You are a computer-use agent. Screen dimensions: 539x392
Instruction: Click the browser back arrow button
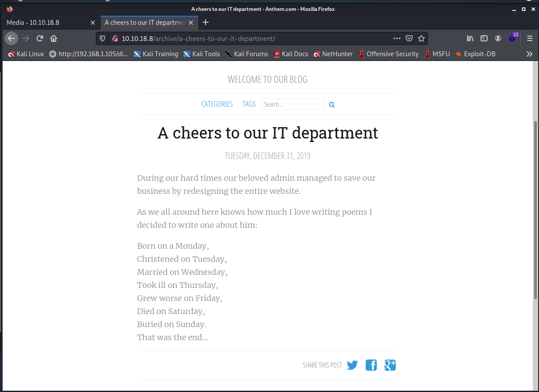pyautogui.click(x=11, y=38)
